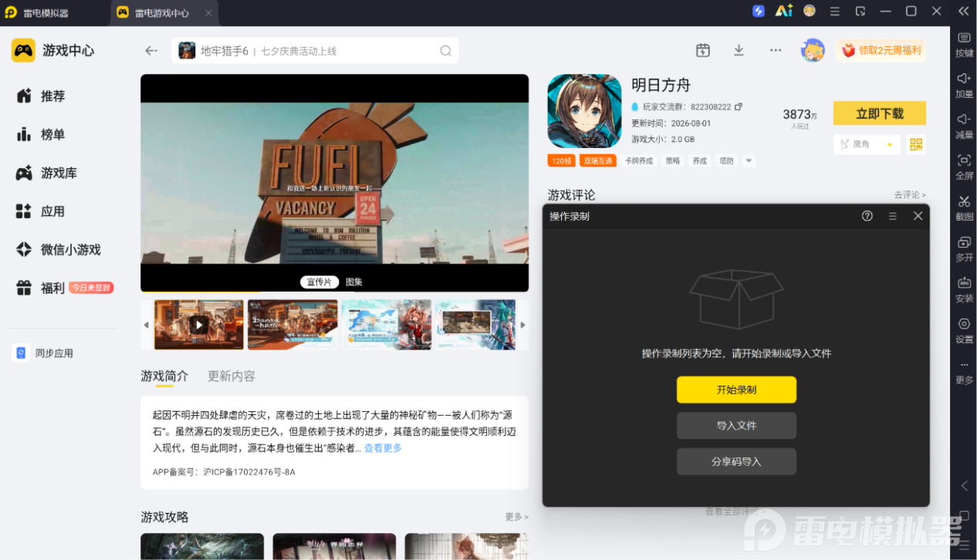Open the 操作录制 panel list menu icon
This screenshot has height=560, width=977.
[893, 216]
